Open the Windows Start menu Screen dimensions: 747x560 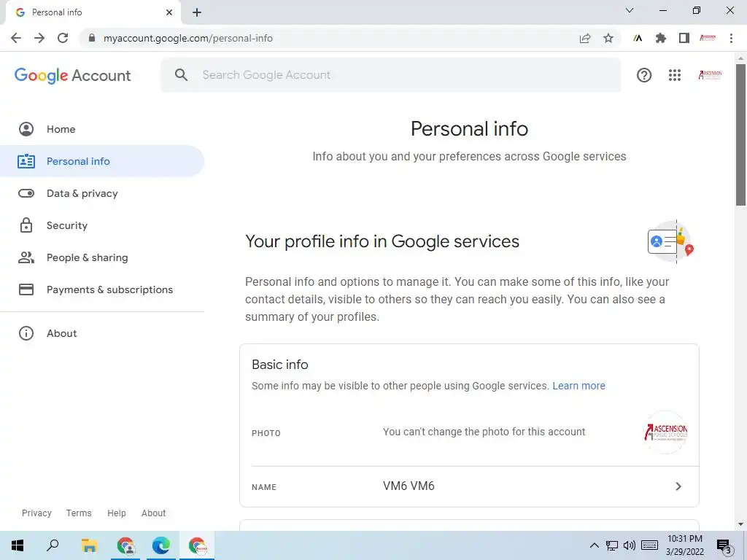18,545
